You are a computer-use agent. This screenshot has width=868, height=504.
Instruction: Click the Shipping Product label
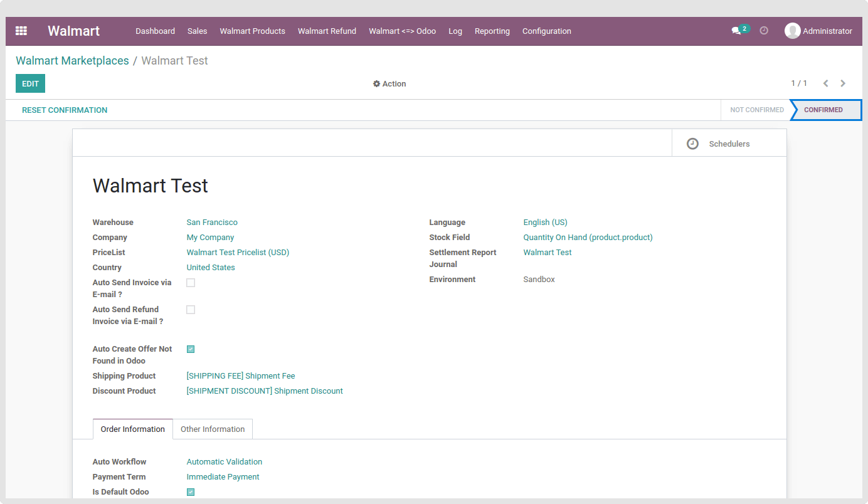coord(124,376)
